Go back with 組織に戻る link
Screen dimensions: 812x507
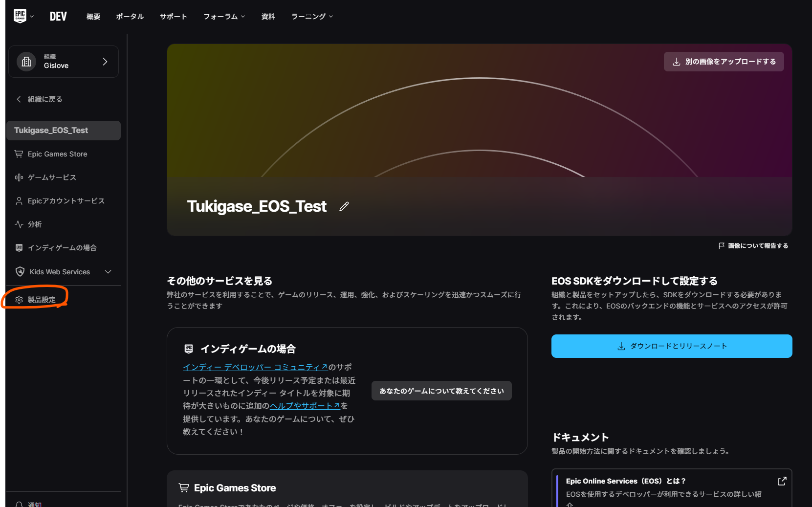point(39,99)
